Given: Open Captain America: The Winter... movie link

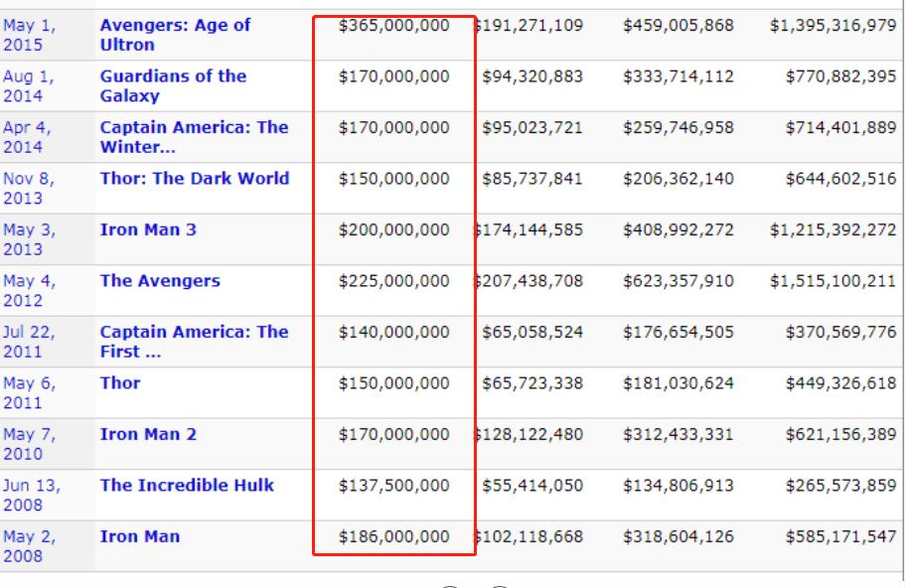Looking at the screenshot, I should click(194, 137).
